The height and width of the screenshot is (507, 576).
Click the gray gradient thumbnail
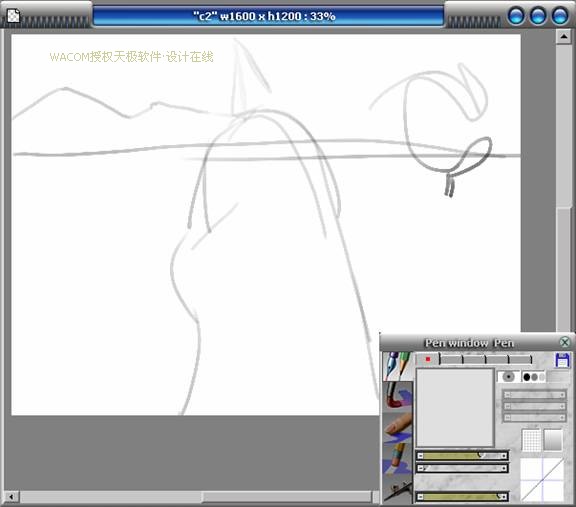[553, 439]
